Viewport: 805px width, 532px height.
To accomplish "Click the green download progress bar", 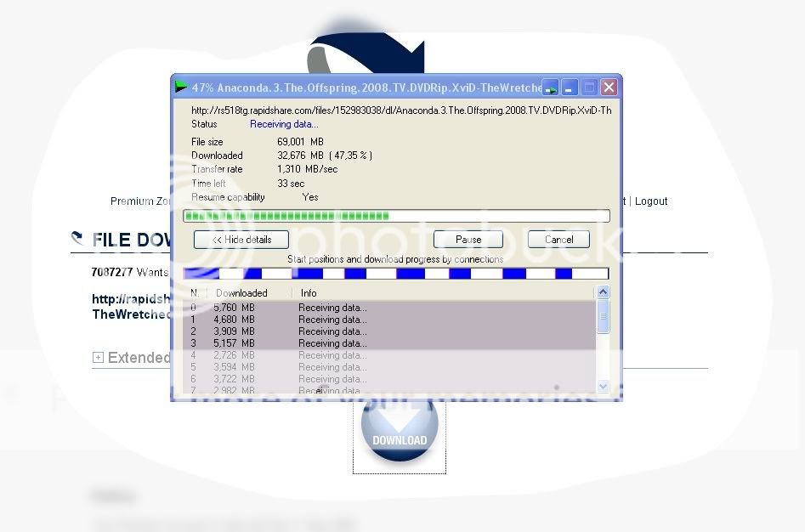I will click(x=396, y=216).
